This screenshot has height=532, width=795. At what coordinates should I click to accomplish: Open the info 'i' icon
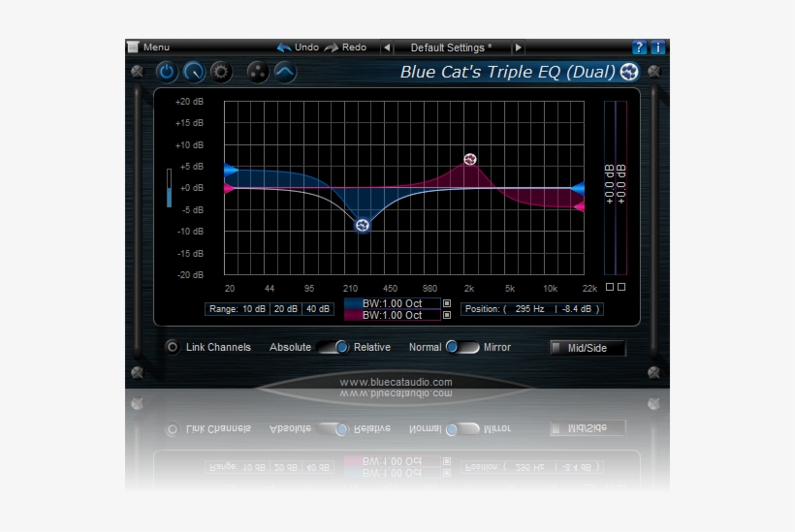657,47
